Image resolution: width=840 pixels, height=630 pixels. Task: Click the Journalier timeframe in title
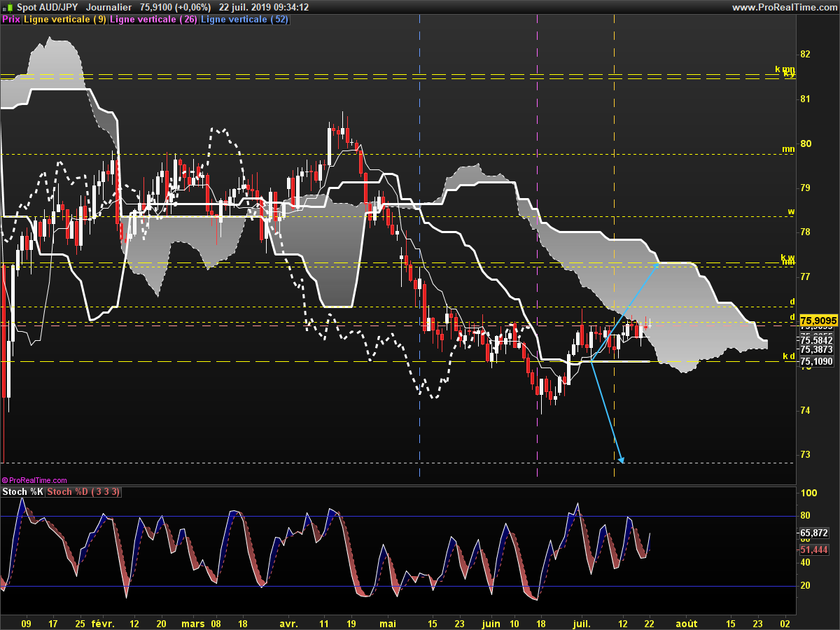click(108, 7)
